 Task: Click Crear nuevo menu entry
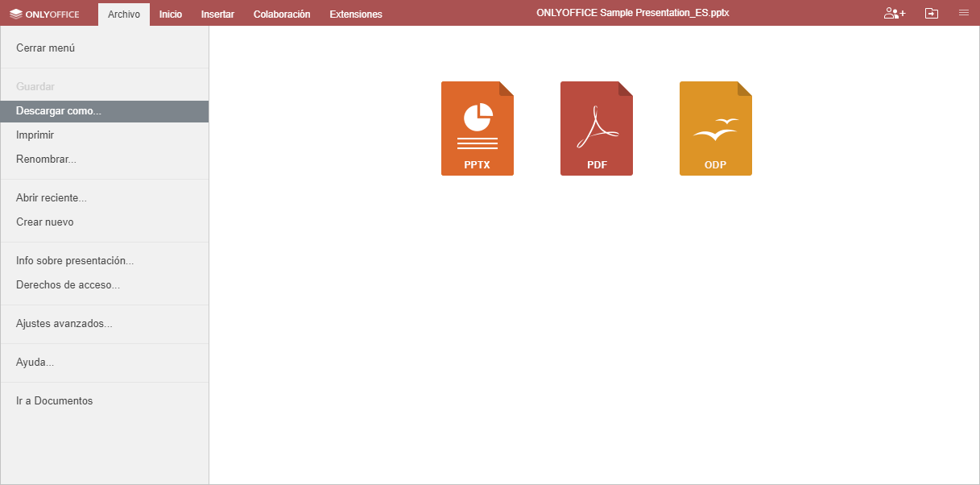[44, 222]
